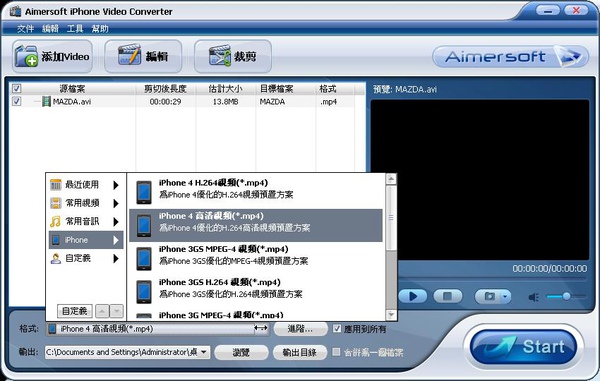Move the format list down arrow
The image size is (600, 381).
coord(116,311)
